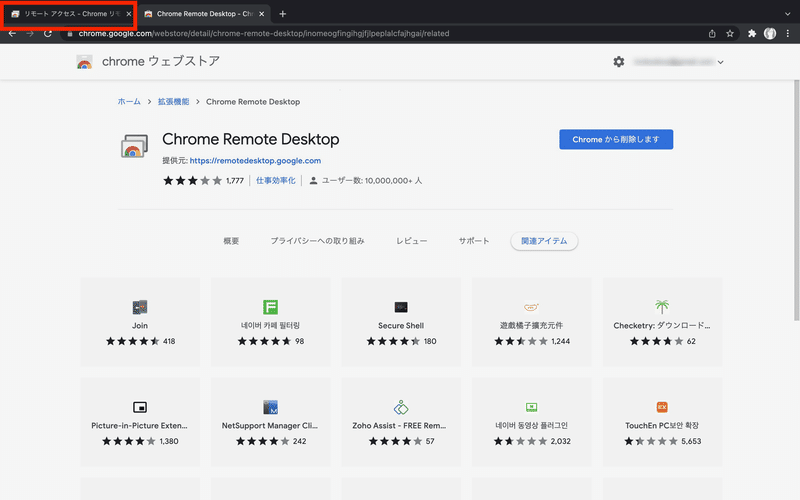The height and width of the screenshot is (500, 800).
Task: Click the Join extension title
Action: point(140,326)
